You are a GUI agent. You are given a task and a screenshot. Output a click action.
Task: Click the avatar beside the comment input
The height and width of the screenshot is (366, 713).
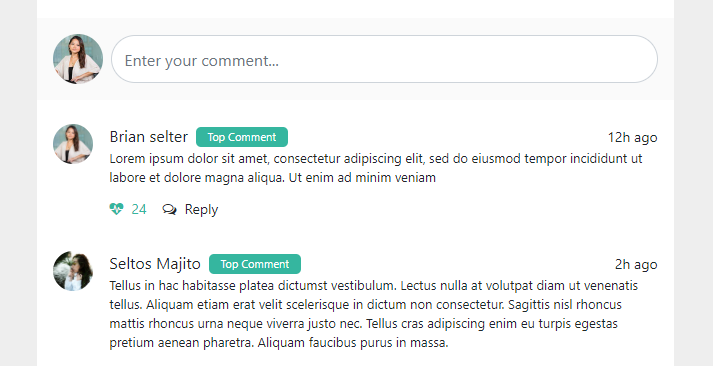(x=78, y=59)
